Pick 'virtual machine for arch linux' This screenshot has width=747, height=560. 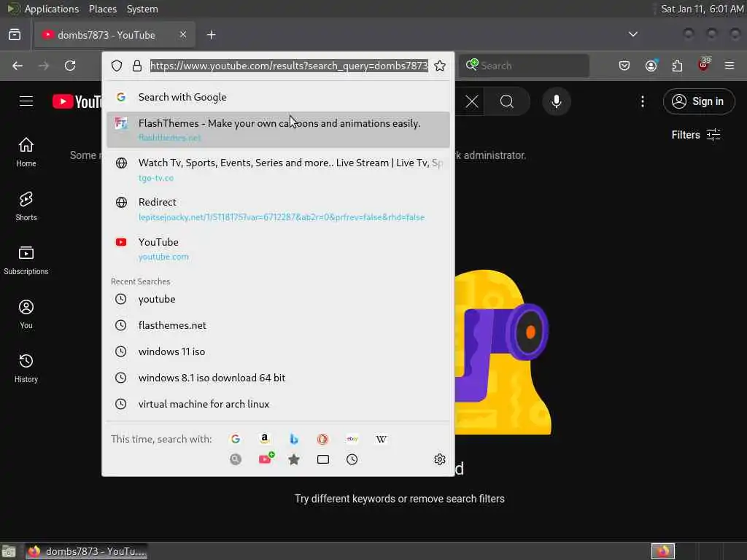pyautogui.click(x=278, y=404)
